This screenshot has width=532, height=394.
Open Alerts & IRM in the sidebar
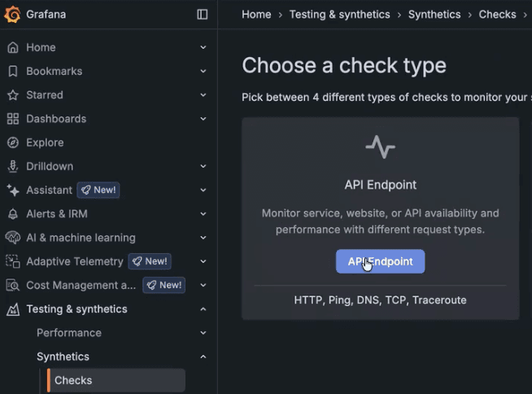pyautogui.click(x=57, y=214)
